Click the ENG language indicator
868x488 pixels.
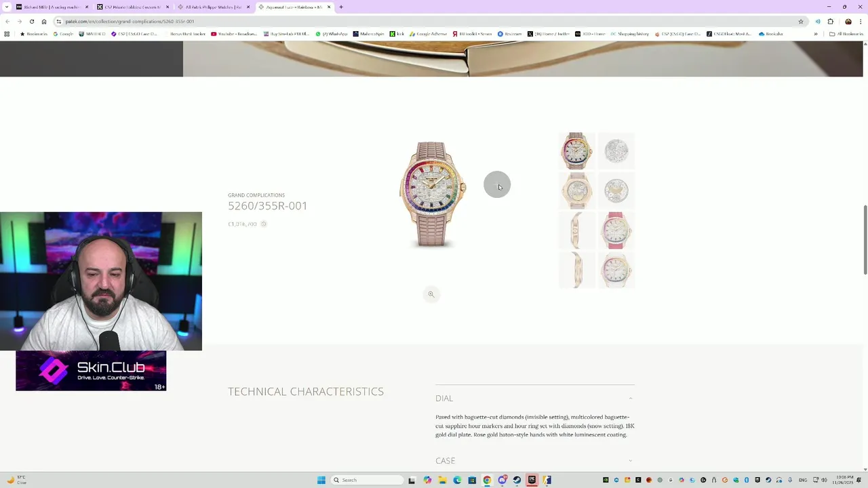click(x=803, y=480)
